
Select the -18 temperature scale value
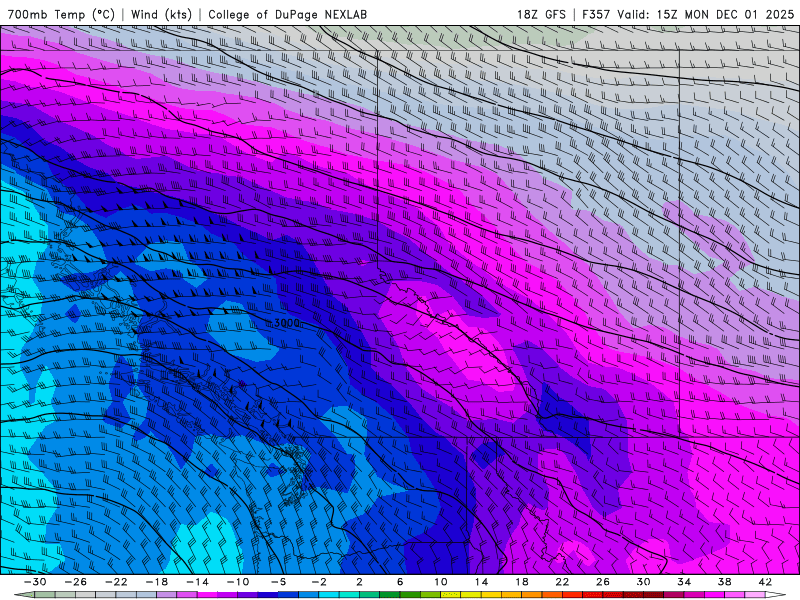(157, 582)
